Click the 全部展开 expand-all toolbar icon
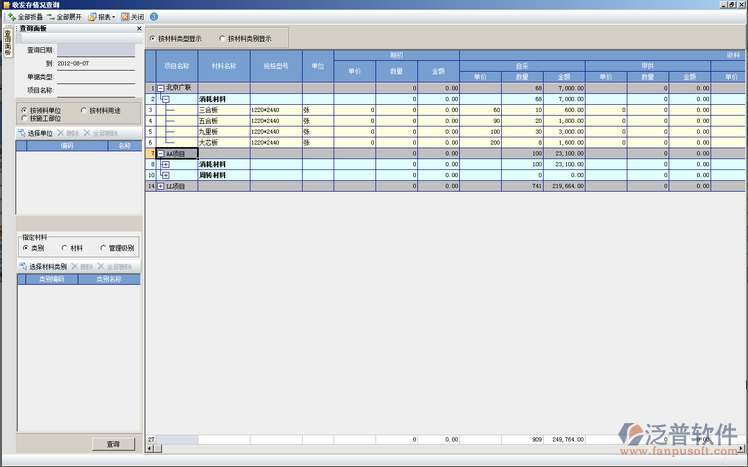Screen dimensions: 748x467 coord(50,17)
